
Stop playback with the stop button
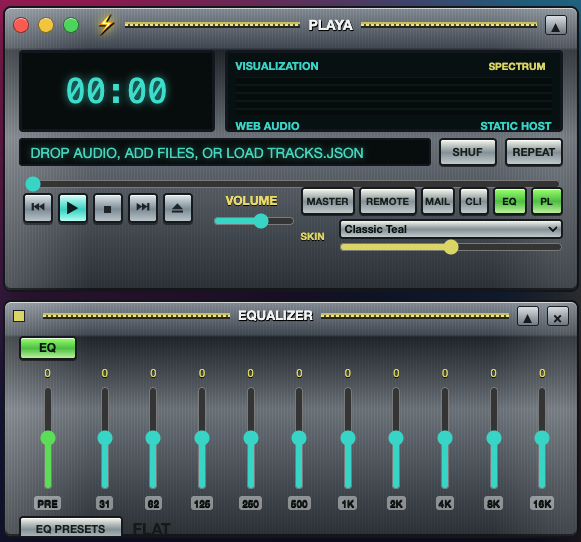pyautogui.click(x=107, y=208)
